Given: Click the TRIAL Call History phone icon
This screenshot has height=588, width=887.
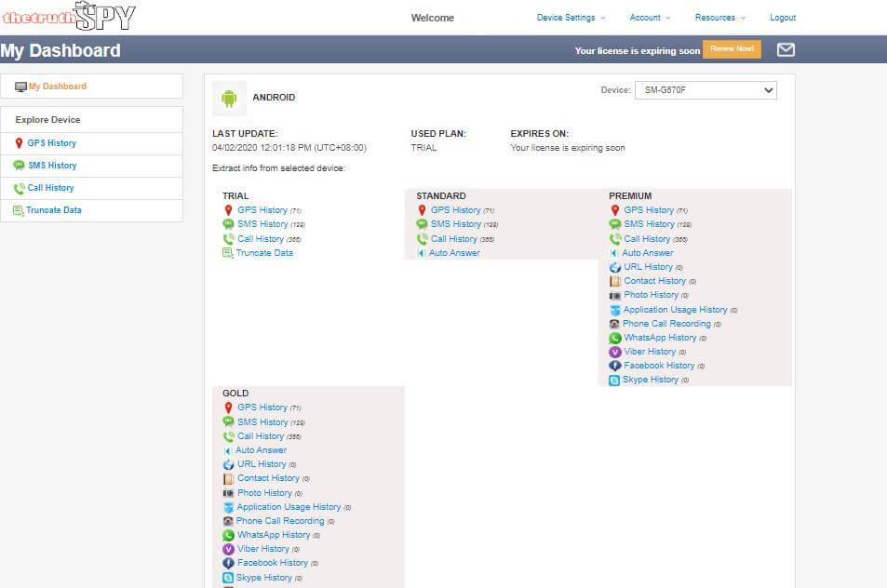Looking at the screenshot, I should 229,238.
